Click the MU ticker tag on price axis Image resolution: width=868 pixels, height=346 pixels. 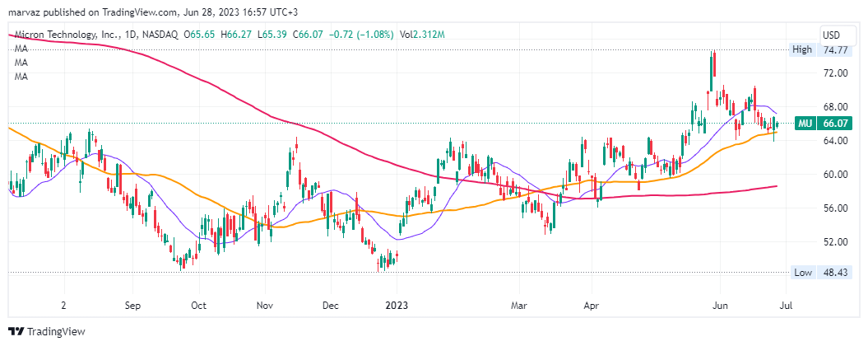(806, 123)
